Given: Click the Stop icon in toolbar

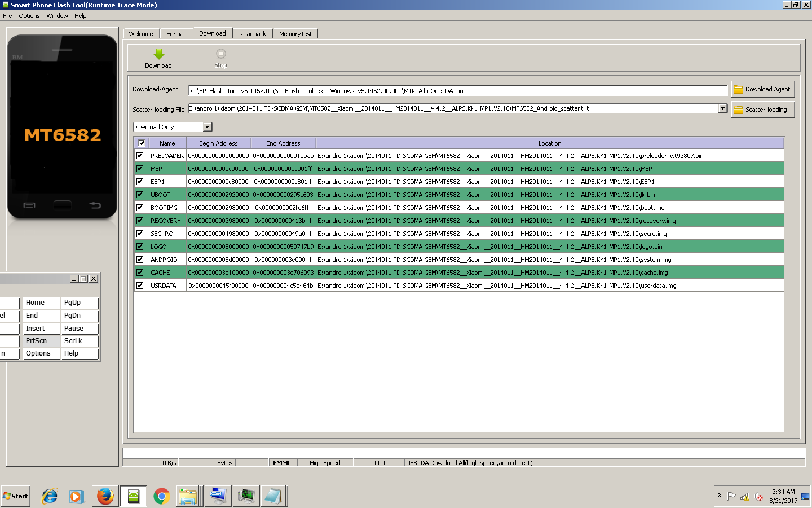Looking at the screenshot, I should pyautogui.click(x=220, y=54).
